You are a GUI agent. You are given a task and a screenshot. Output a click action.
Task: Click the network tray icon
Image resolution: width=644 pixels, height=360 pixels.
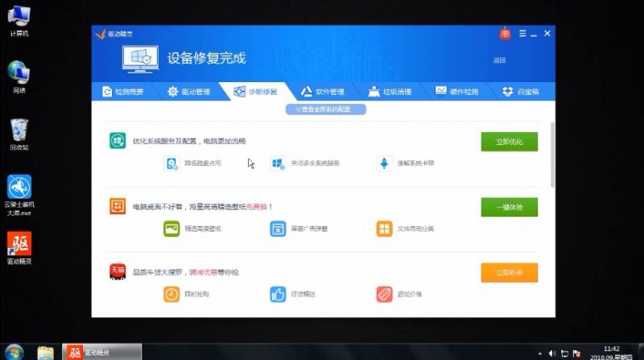pos(565,354)
